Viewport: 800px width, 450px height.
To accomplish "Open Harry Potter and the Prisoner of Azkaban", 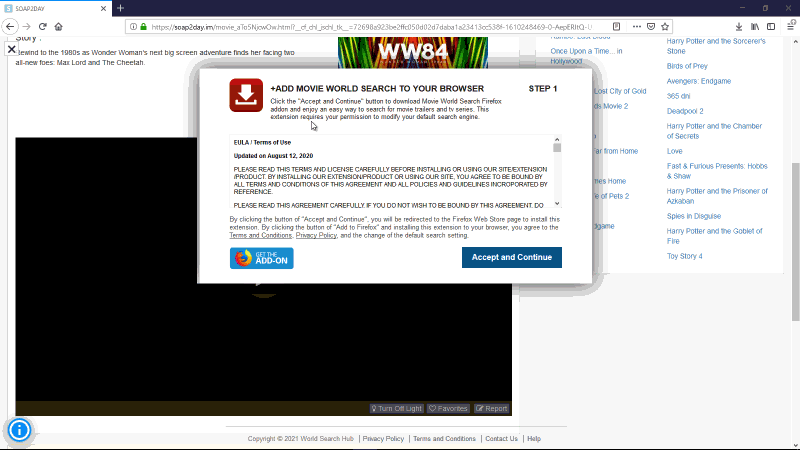I will pyautogui.click(x=717, y=196).
